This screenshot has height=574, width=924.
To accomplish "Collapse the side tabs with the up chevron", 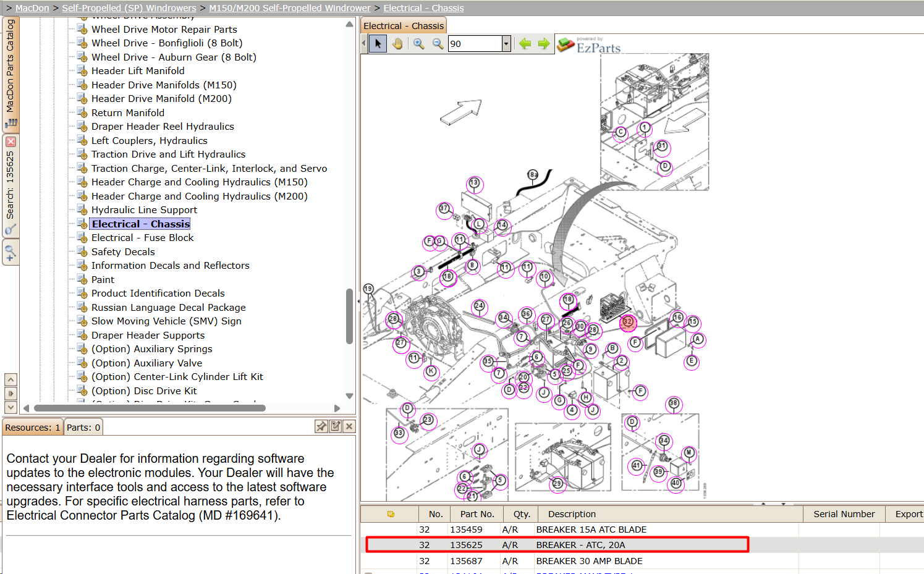I will (11, 379).
